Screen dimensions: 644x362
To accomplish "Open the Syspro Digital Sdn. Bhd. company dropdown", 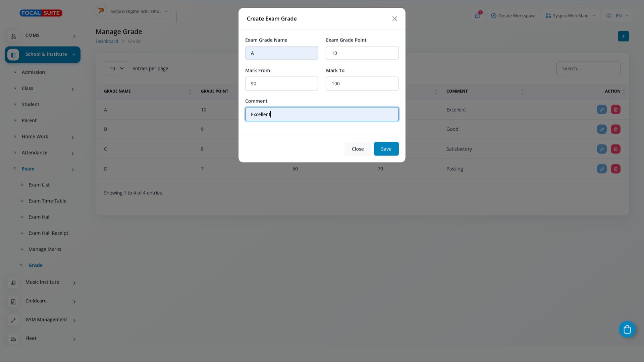I will pos(132,11).
